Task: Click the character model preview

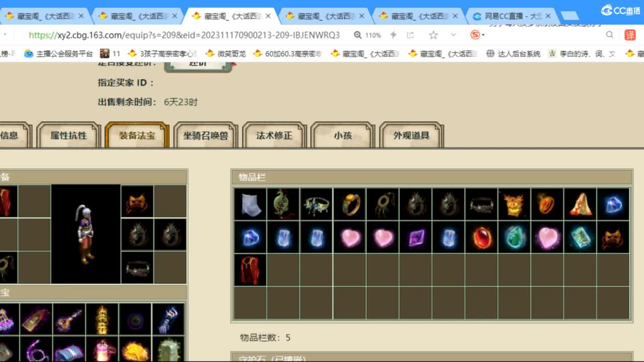Action: point(86,234)
